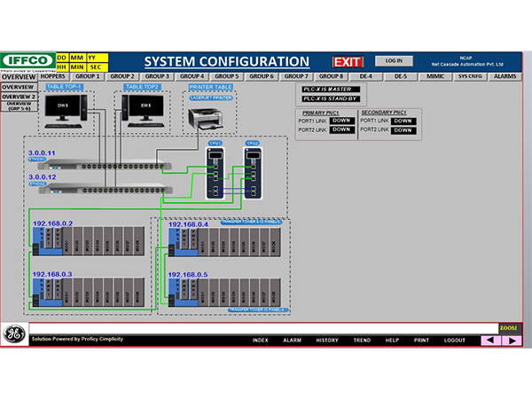Click the CPU1 PLC module
This screenshot has width=532, height=399.
[x=215, y=175]
